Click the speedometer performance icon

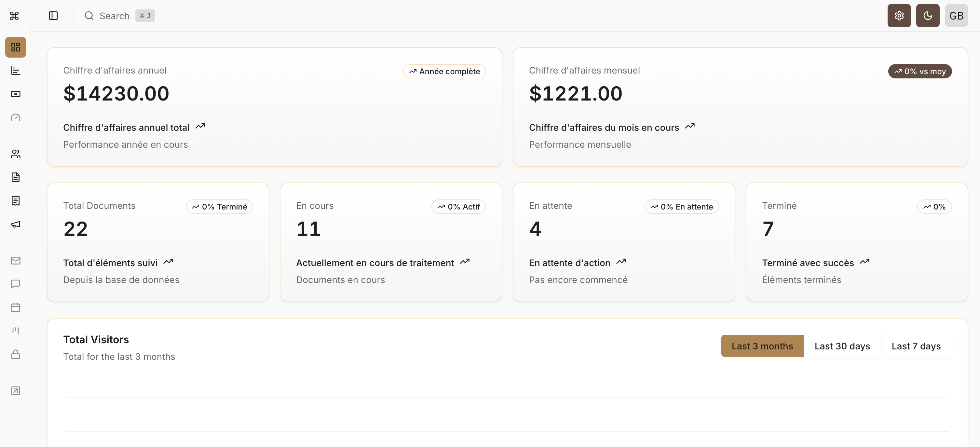pos(15,117)
